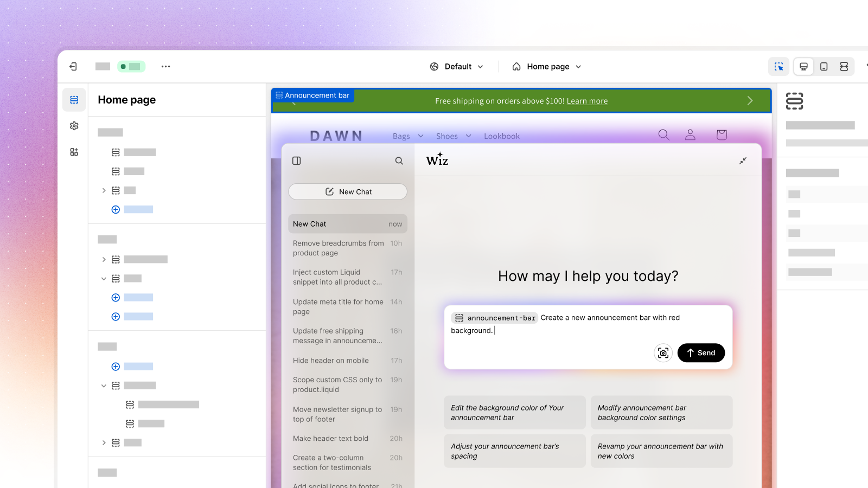Image resolution: width=868 pixels, height=488 pixels.
Task: Click the exit editor icon
Action: (73, 67)
